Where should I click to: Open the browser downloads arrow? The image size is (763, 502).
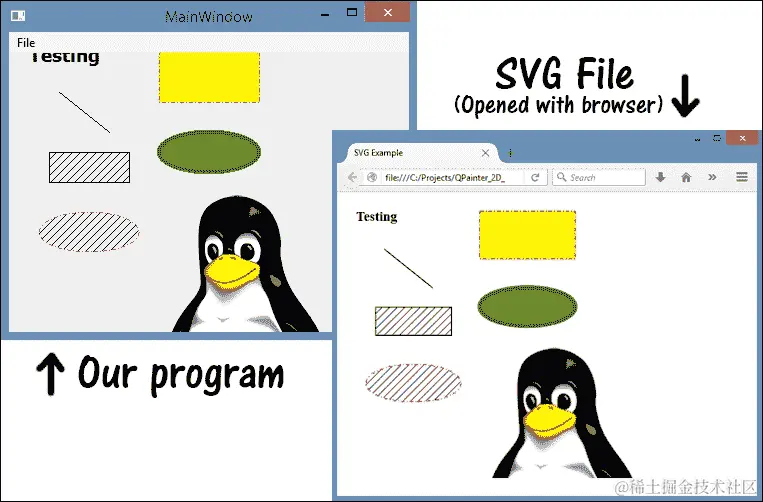[660, 177]
